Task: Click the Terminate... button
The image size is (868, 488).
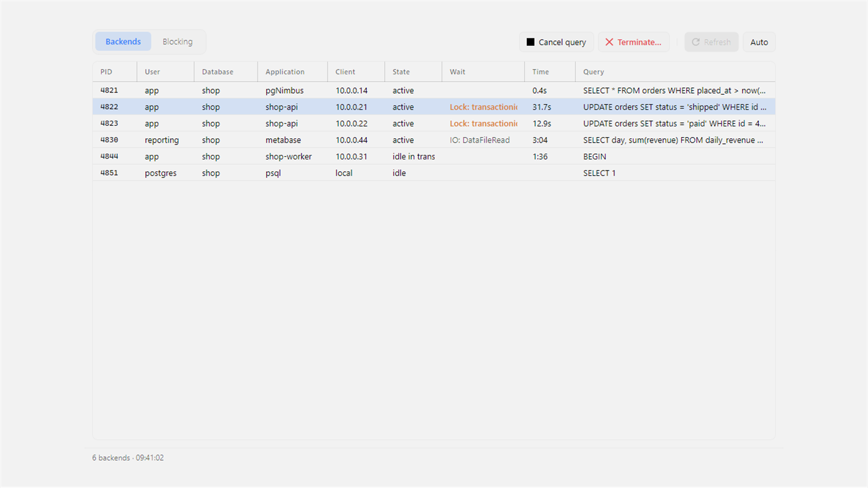Action: (x=633, y=42)
